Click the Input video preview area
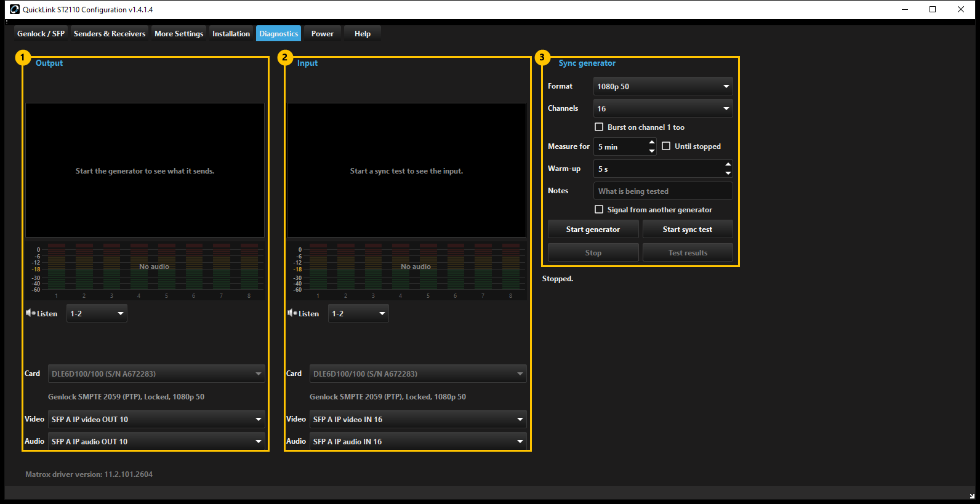Screen dimensions: 980x504 [x=406, y=170]
